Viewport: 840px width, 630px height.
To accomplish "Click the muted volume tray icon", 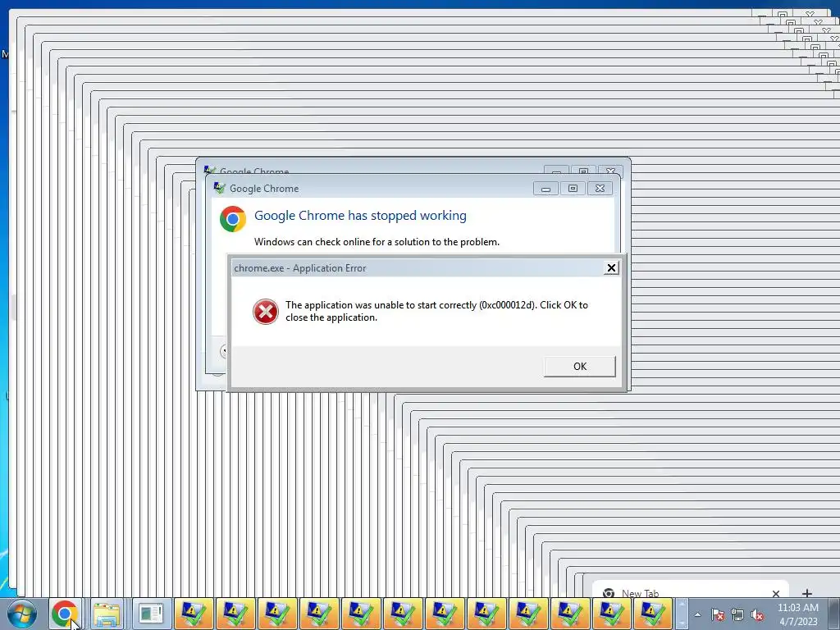I will 757,614.
